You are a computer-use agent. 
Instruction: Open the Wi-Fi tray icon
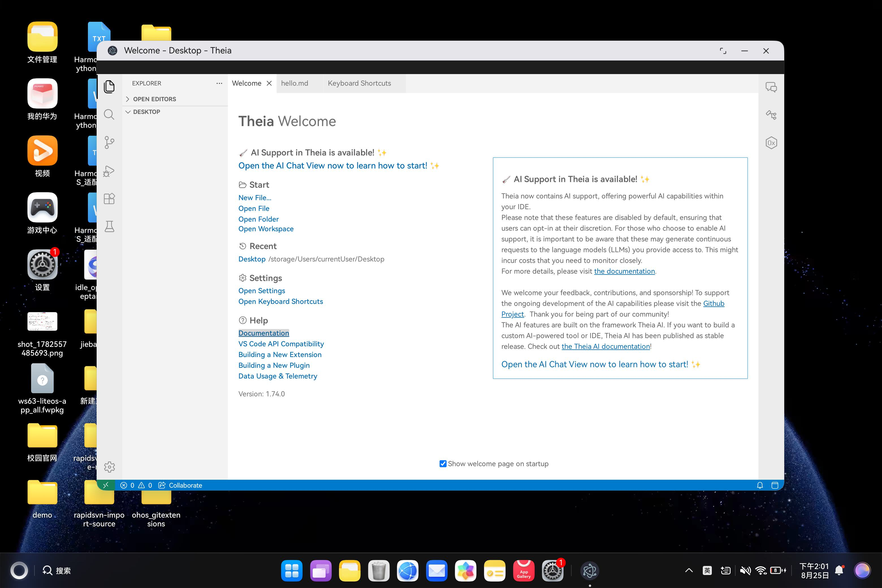pyautogui.click(x=761, y=571)
